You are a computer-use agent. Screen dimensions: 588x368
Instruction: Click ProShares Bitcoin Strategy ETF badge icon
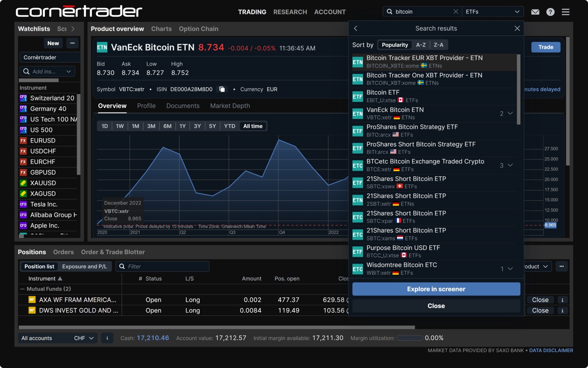358,131
